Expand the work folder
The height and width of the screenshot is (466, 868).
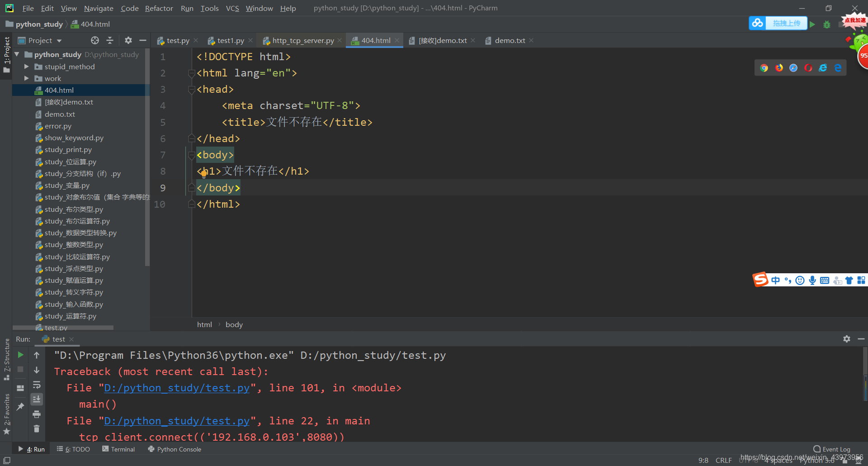coord(26,78)
